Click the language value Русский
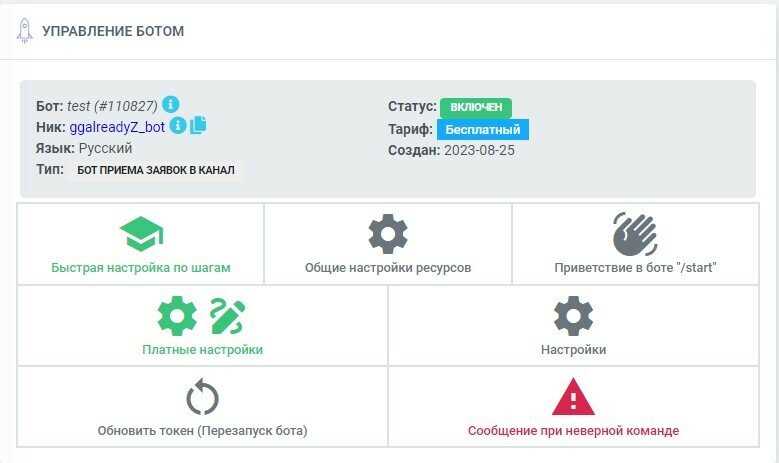779x463 pixels. 106,148
